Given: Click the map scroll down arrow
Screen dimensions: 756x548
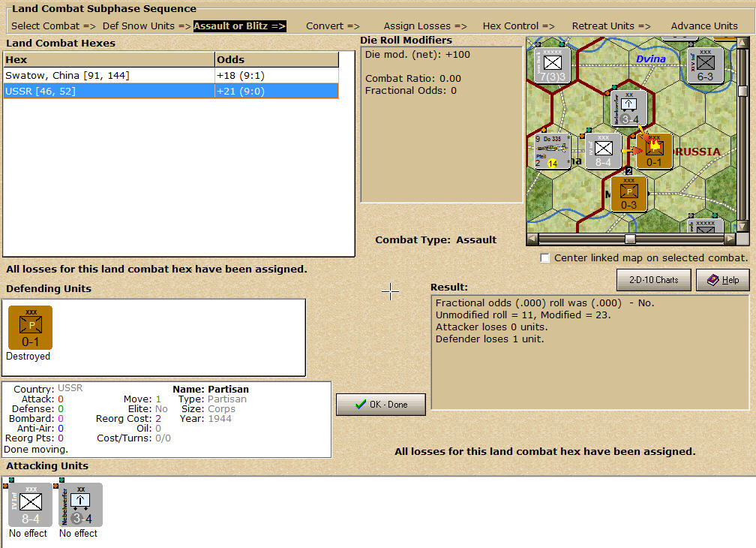Looking at the screenshot, I should point(742,227).
